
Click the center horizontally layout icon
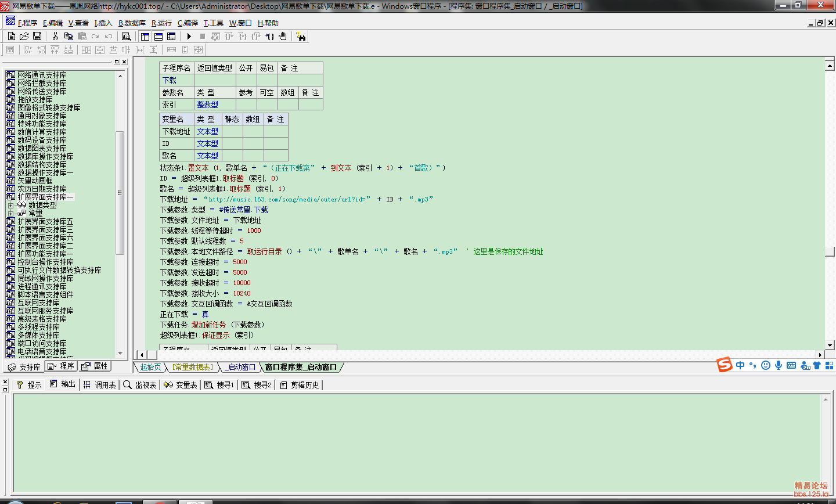(x=87, y=50)
